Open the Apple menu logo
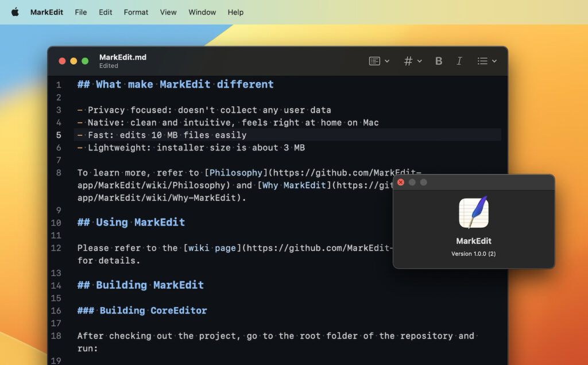588x365 pixels. (14, 11)
